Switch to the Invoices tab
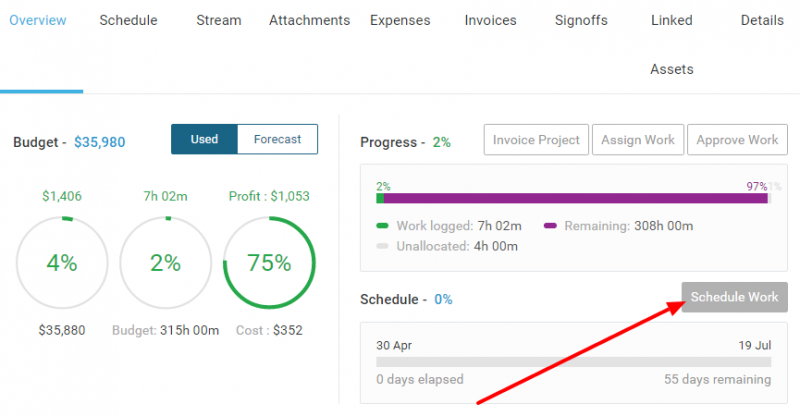The width and height of the screenshot is (800, 416). click(x=491, y=20)
